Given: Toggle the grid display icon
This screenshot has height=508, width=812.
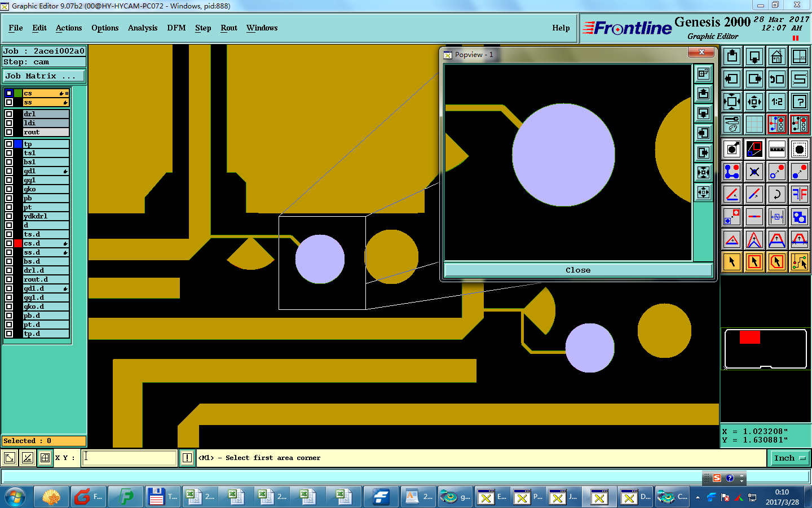Looking at the screenshot, I should 754,124.
